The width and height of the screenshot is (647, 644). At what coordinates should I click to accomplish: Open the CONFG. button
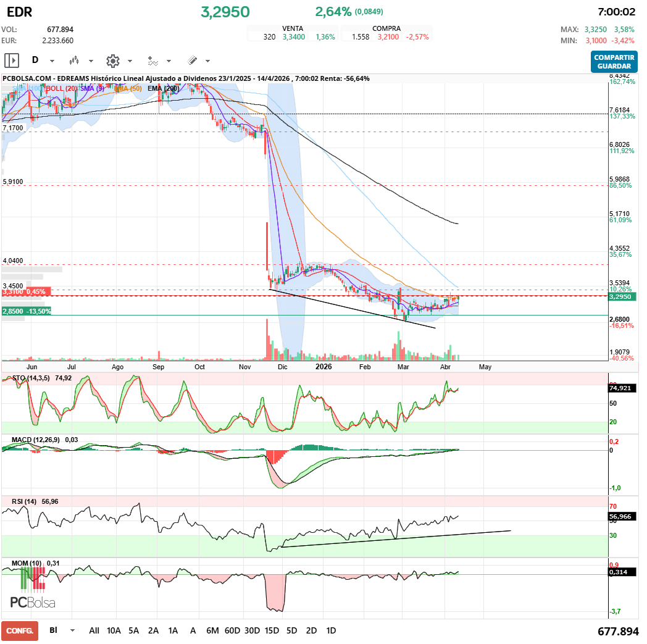[20, 631]
